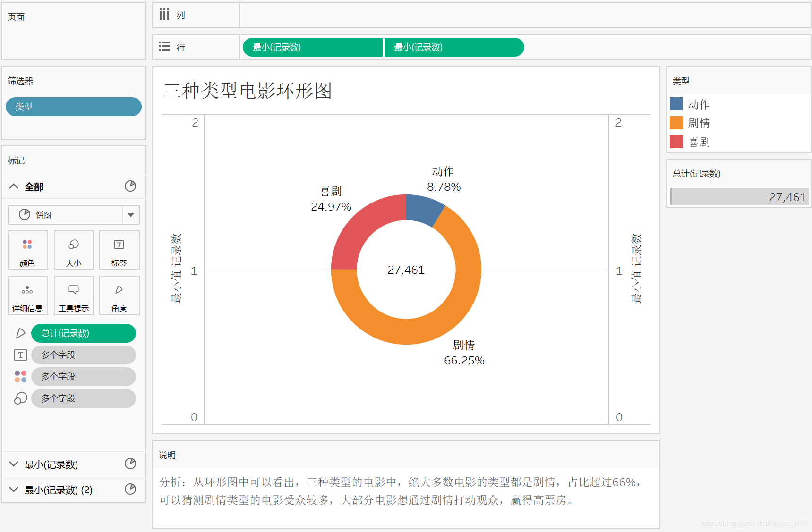Click the pie icon beside 最小(记录数) (2) section

[130, 489]
